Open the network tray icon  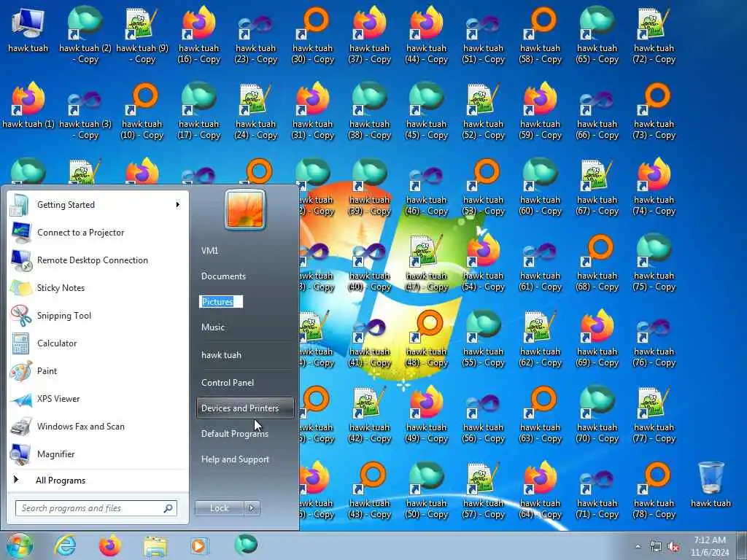656,547
